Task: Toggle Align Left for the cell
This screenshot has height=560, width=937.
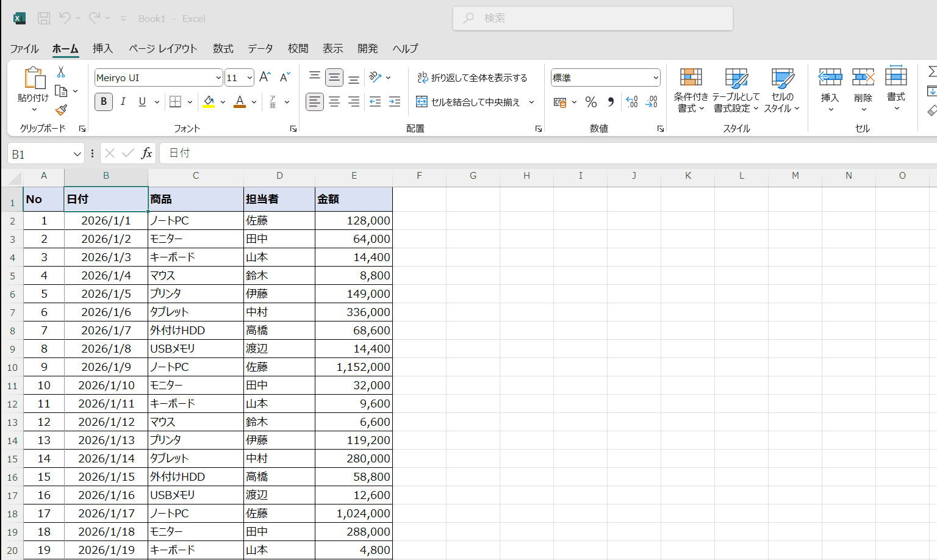Action: click(315, 102)
